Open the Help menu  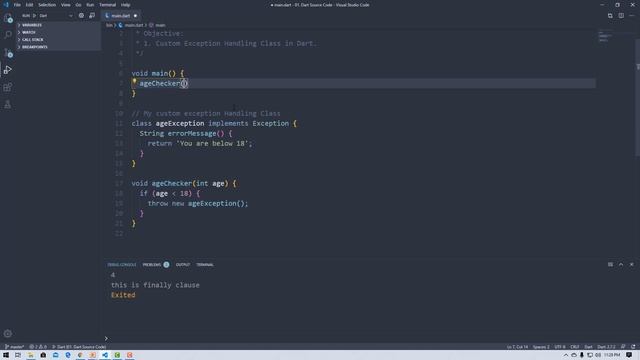tap(125, 5)
